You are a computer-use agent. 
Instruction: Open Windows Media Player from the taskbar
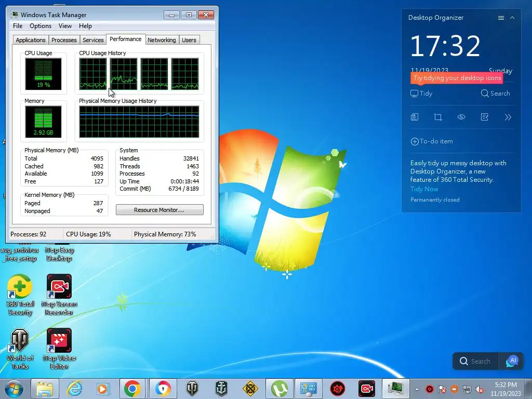tap(103, 389)
